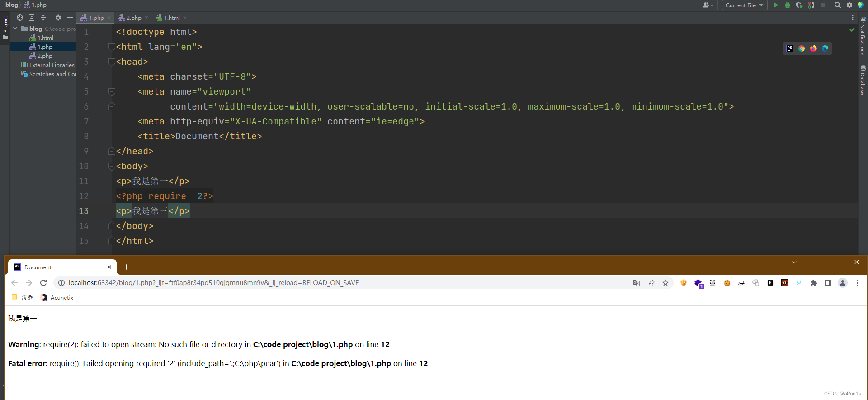The width and height of the screenshot is (868, 400).
Task: Open the Current File run configuration dropdown
Action: pos(744,5)
